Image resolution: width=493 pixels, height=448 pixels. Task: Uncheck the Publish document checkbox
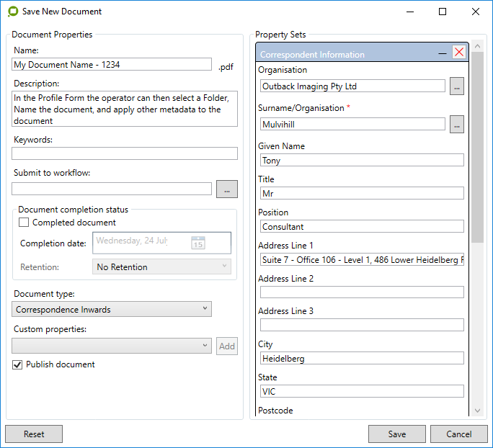18,365
